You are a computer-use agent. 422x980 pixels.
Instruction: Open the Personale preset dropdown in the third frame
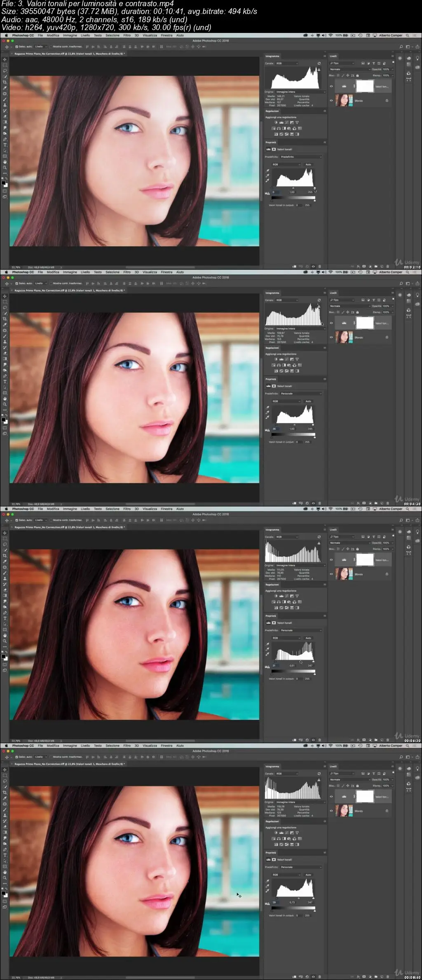tap(301, 630)
